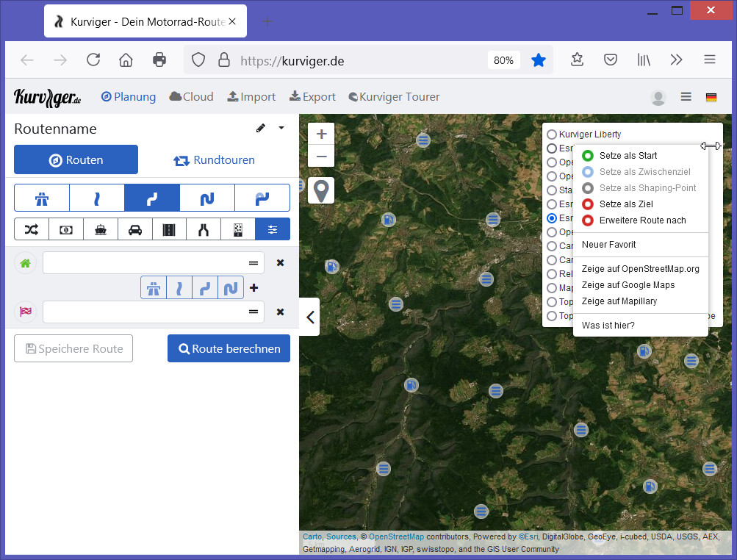737x560 pixels.
Task: Toggle the shuffle alternative route option
Action: pos(32,229)
